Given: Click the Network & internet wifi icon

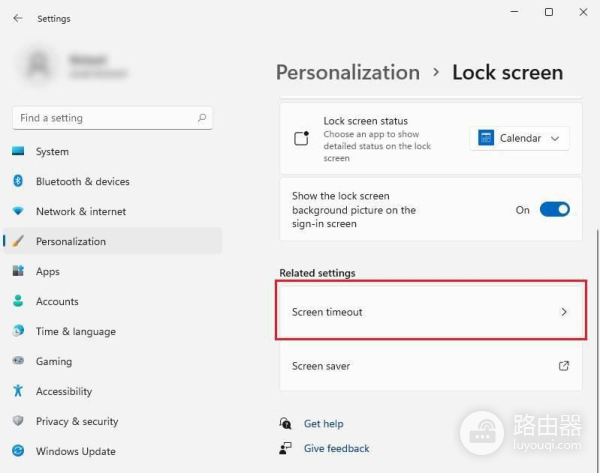Looking at the screenshot, I should point(18,212).
